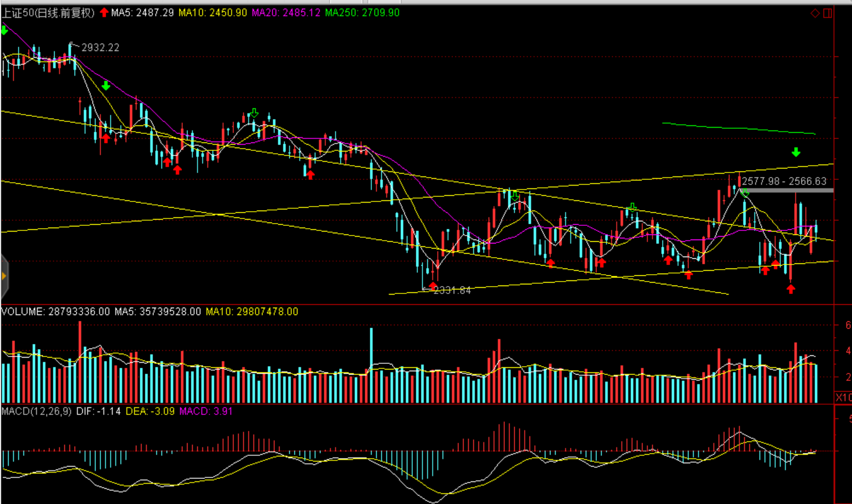Click the 2577.98 - 2566.63 gap marker label

point(784,181)
